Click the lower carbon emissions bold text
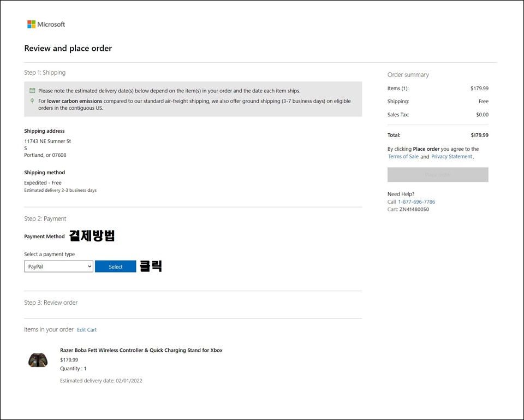Screen dimensions: 524x420 (x=75, y=101)
